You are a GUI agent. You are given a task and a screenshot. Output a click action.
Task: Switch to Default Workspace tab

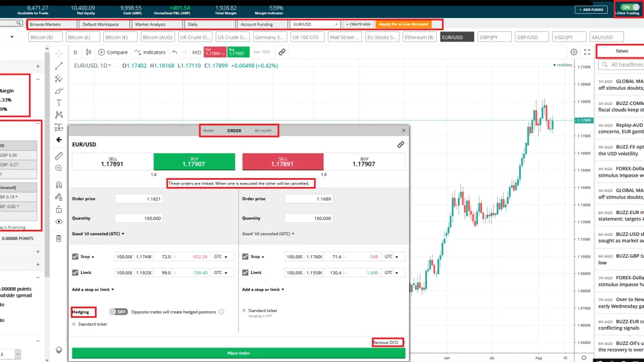[x=105, y=24]
